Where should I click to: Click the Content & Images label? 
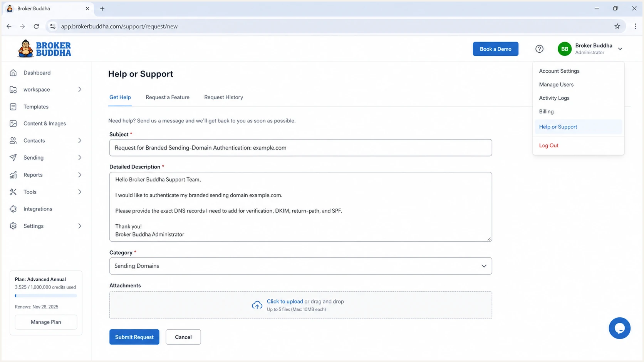coord(45,123)
